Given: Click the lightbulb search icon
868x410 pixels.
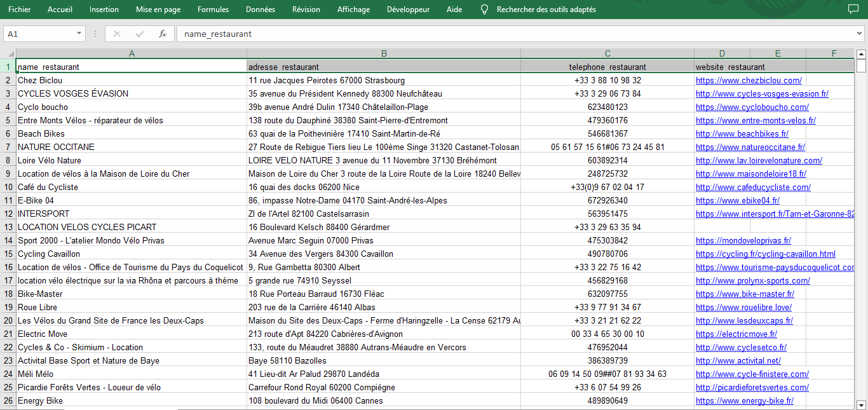Looking at the screenshot, I should coord(485,10).
